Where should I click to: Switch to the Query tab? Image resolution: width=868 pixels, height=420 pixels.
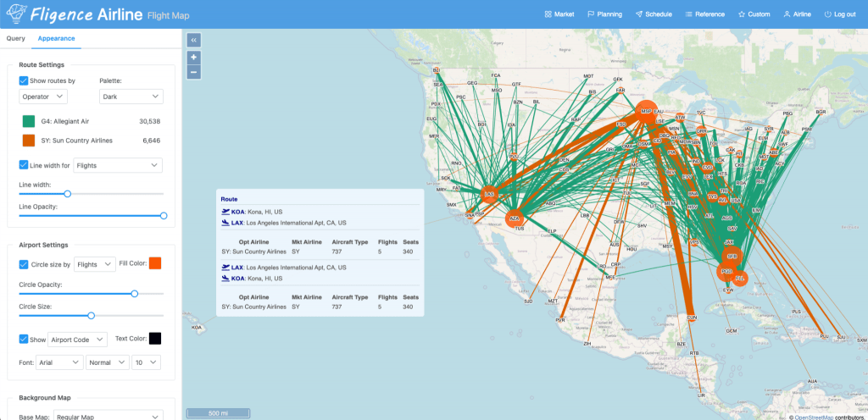click(15, 38)
